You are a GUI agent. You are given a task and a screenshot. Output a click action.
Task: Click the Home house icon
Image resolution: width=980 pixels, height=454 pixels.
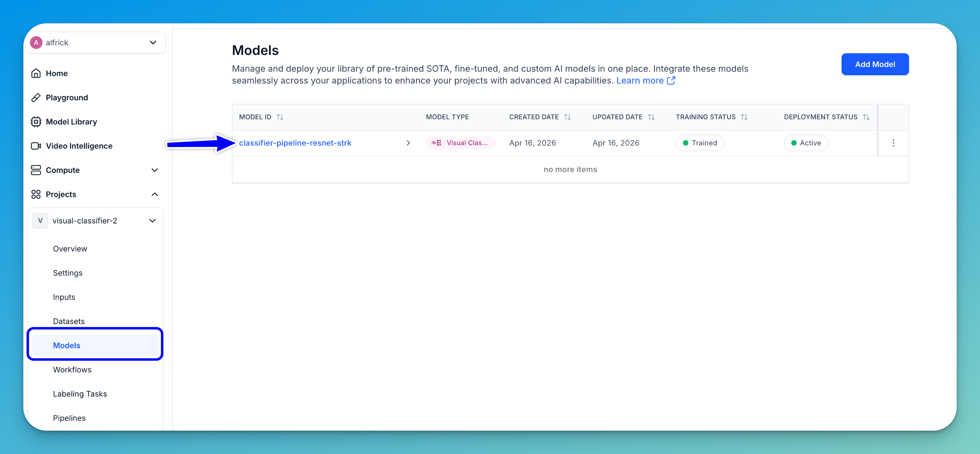point(36,73)
